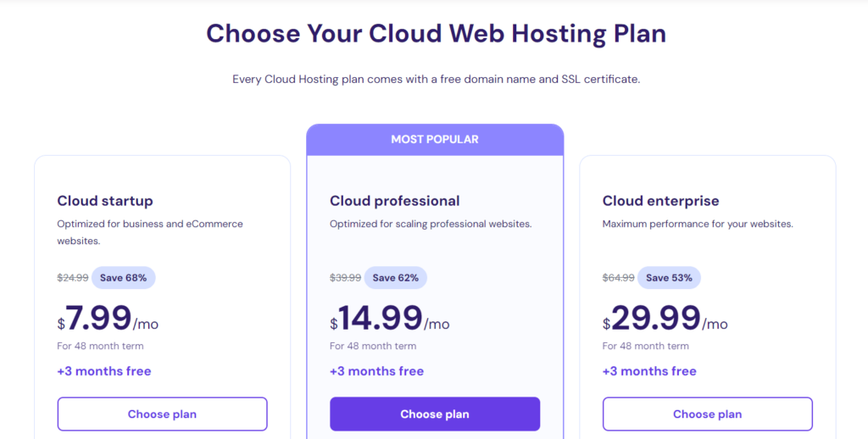Select the Cloud enterprise heading
The width and height of the screenshot is (868, 439).
[x=661, y=200]
